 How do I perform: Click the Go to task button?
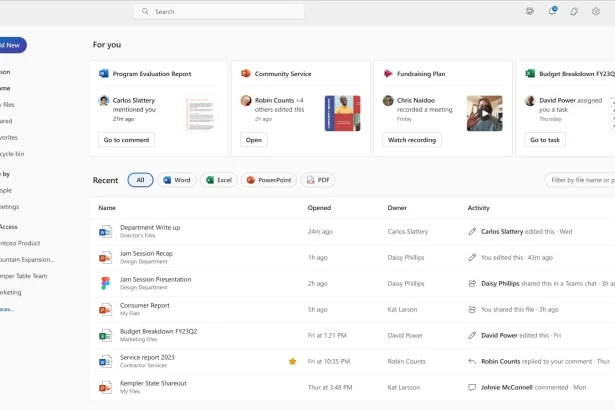pyautogui.click(x=545, y=140)
